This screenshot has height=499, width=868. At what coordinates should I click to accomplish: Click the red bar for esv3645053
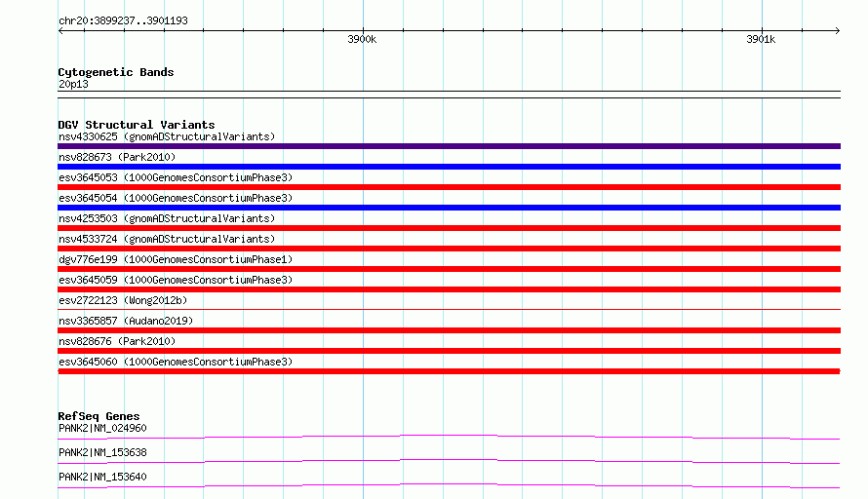click(x=449, y=187)
